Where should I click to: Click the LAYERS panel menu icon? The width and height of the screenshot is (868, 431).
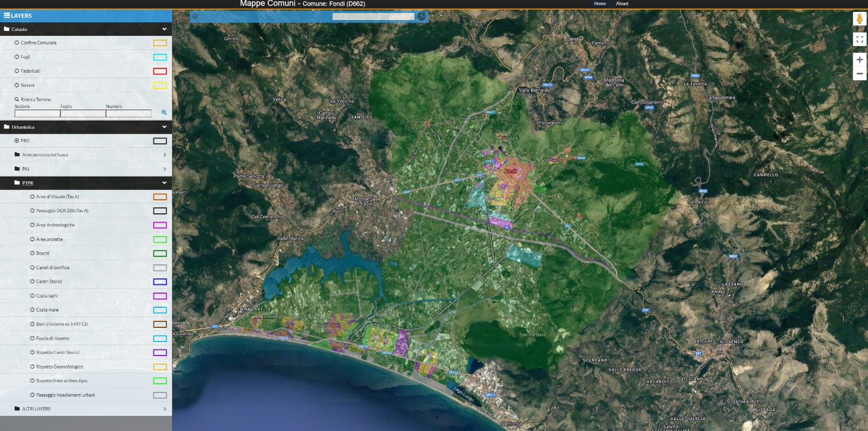pyautogui.click(x=7, y=16)
